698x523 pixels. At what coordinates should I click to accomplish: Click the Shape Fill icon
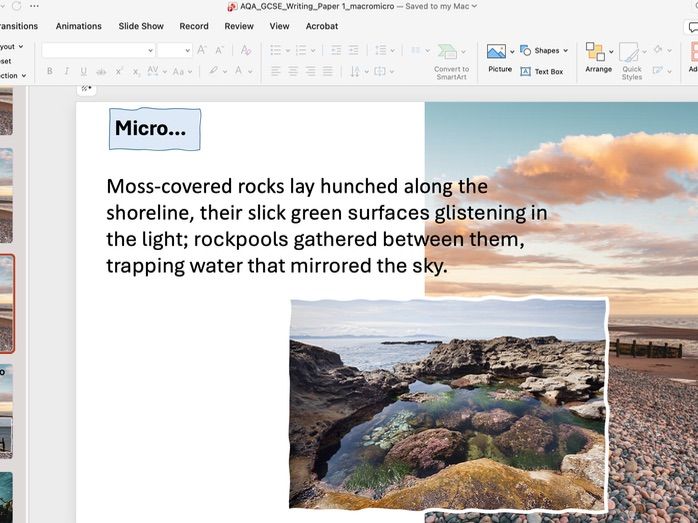pyautogui.click(x=658, y=49)
